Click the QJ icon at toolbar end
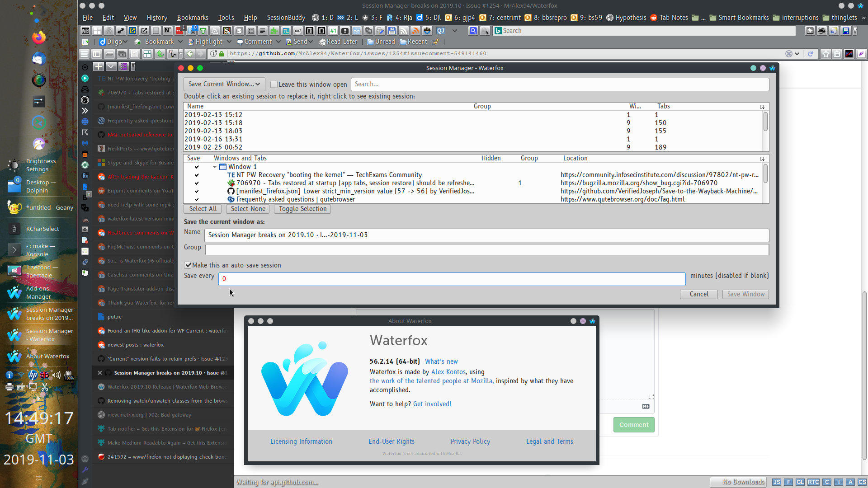Image resolution: width=868 pixels, height=488 pixels. (442, 31)
